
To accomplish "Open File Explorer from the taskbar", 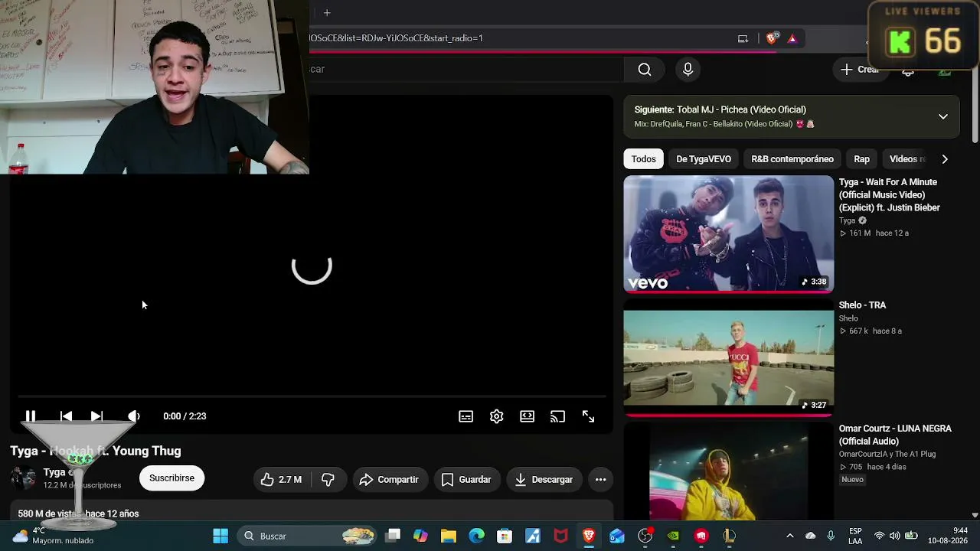I will point(449,536).
